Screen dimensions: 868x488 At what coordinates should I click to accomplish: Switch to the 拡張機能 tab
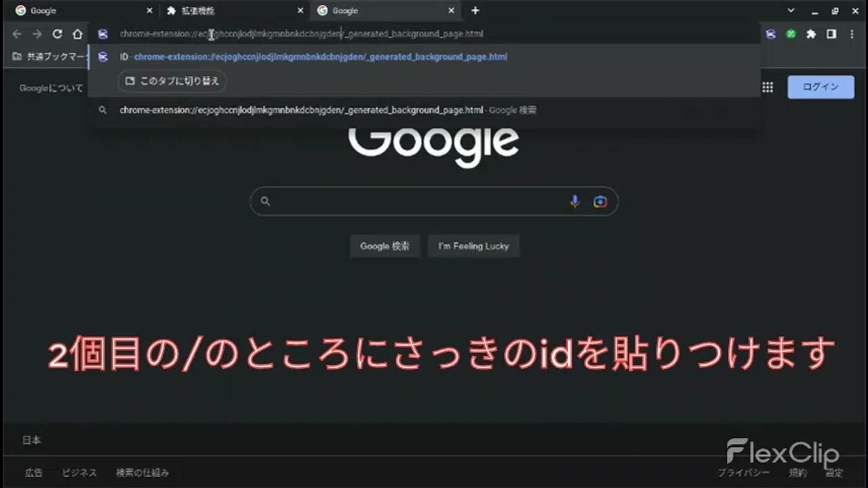[235, 11]
